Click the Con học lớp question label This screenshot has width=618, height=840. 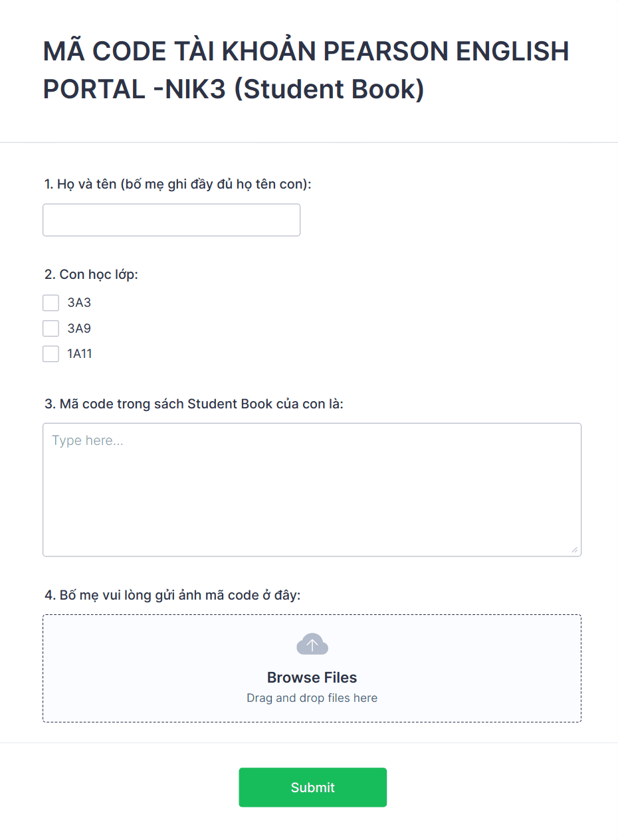pos(91,274)
